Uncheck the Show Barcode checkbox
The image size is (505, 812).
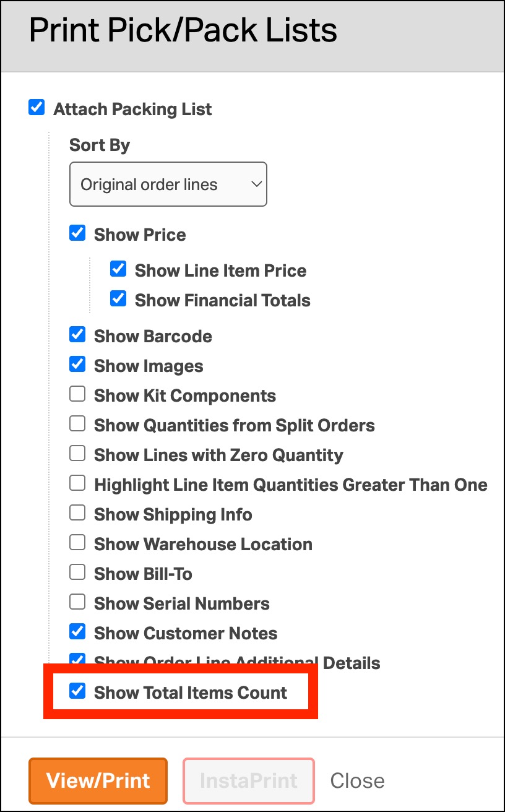coord(77,335)
